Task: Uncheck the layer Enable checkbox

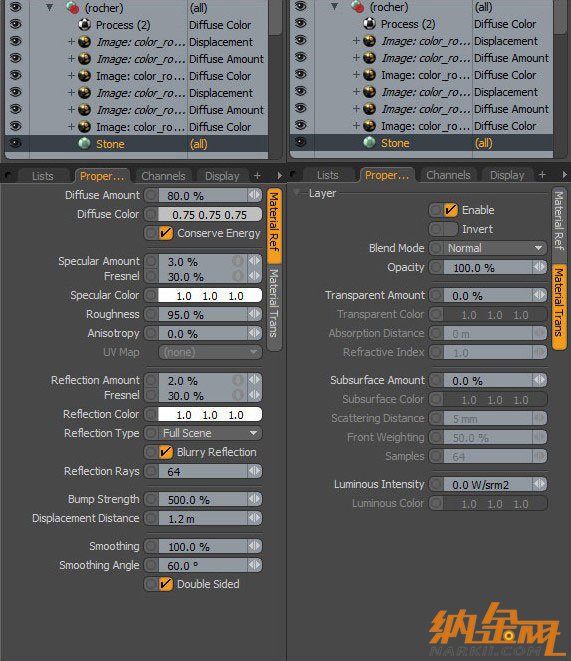Action: coord(450,210)
